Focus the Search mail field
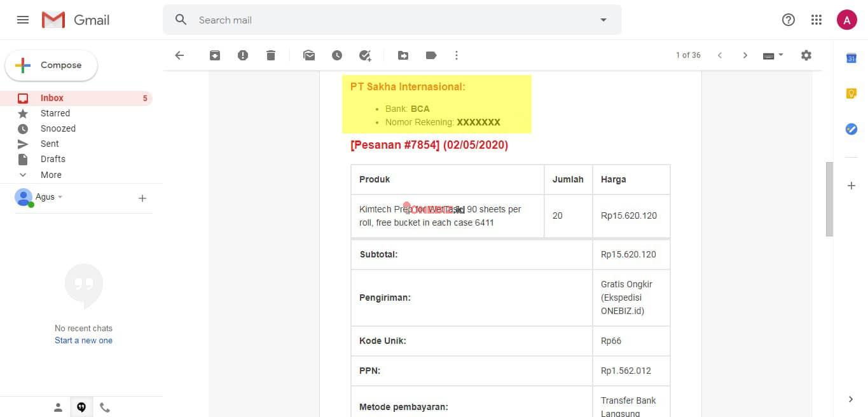This screenshot has height=417, width=868. tap(392, 20)
